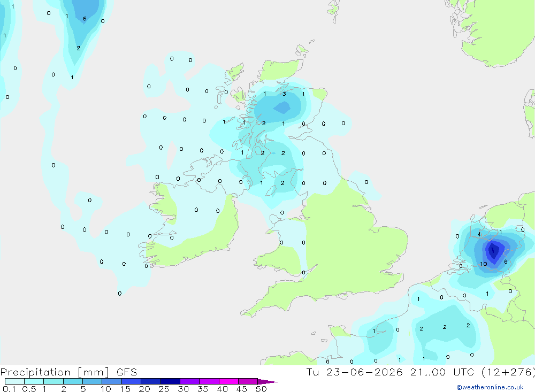Click the dark blue precipitation core over the Netherlands
This screenshot has height=392, width=535.
tap(493, 251)
